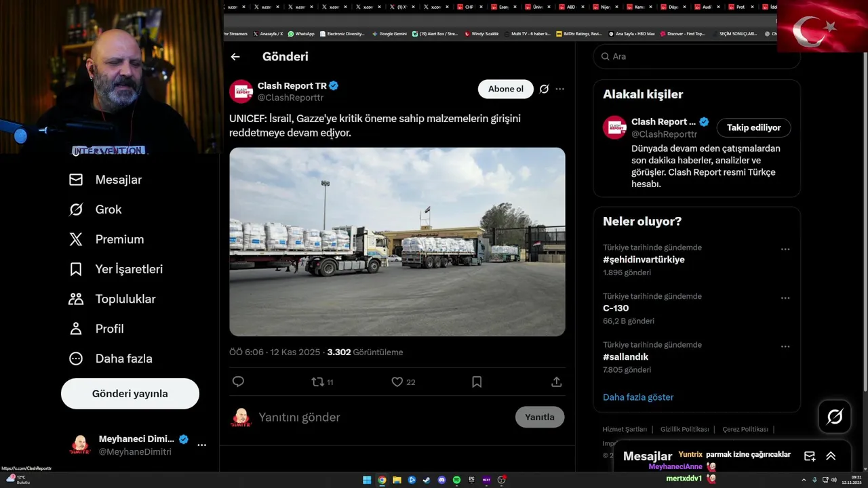Click the Chrome taskbar icon
The width and height of the screenshot is (868, 488).
pos(382,480)
